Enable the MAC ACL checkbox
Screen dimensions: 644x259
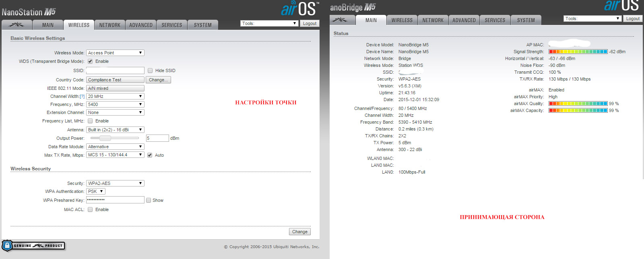coord(90,209)
